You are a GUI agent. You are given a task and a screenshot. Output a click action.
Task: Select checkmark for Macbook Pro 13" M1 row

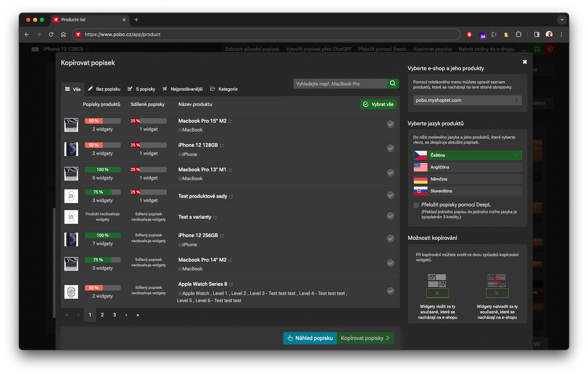pyautogui.click(x=391, y=173)
